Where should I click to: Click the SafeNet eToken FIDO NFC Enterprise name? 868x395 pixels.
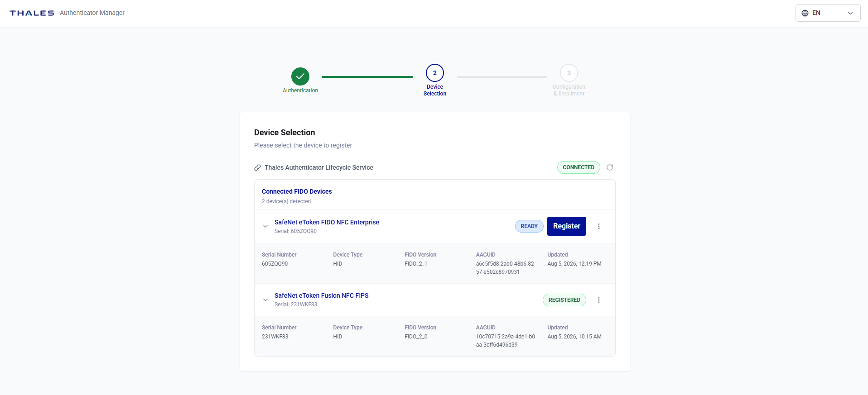coord(327,222)
